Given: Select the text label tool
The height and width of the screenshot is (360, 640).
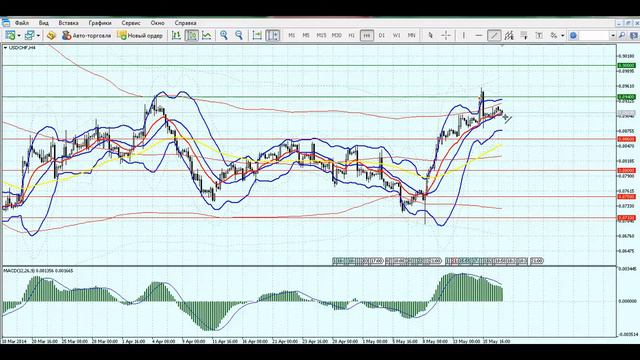Looking at the screenshot, I should point(539,36).
